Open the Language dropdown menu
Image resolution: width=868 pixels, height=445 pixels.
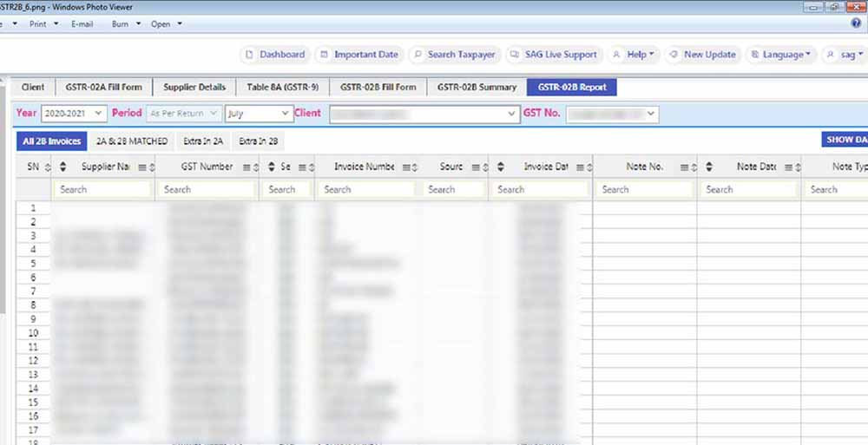point(781,55)
